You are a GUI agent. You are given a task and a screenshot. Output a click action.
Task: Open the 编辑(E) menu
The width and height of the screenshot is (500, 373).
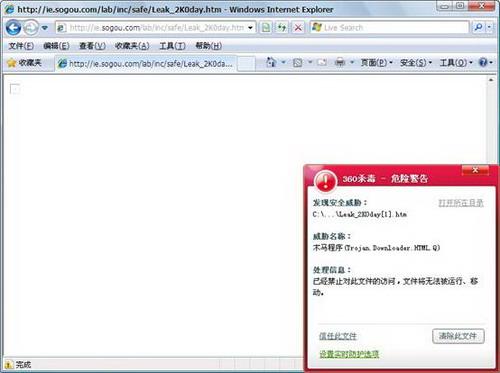click(x=56, y=46)
